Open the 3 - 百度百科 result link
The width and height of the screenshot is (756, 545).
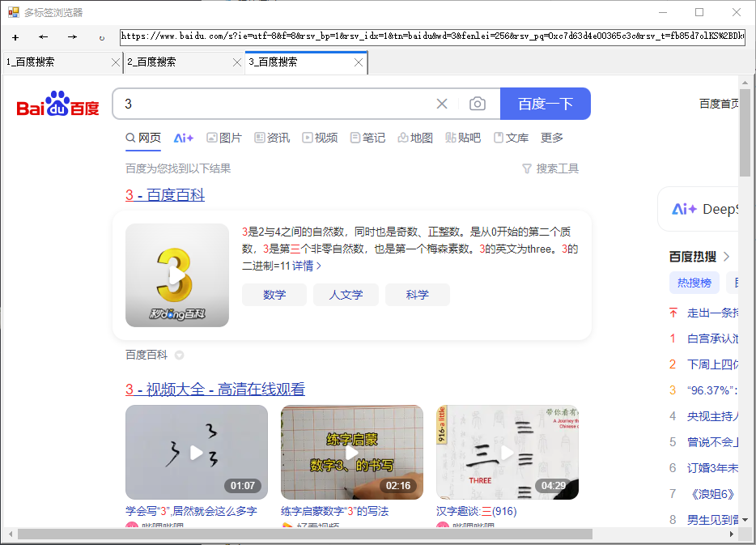pyautogui.click(x=165, y=195)
